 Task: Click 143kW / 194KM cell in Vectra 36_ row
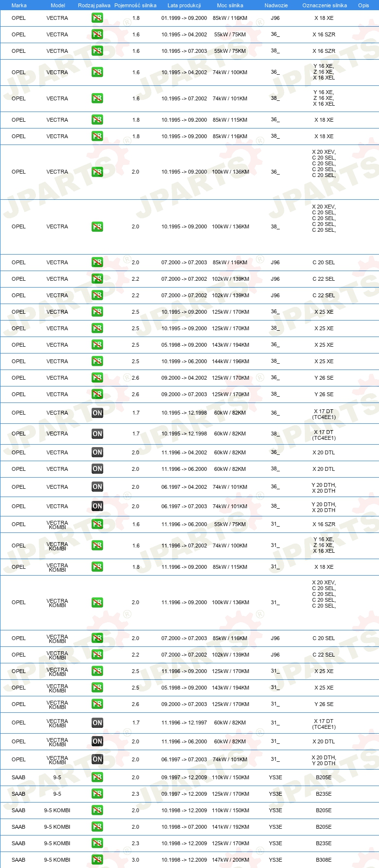pyautogui.click(x=231, y=345)
